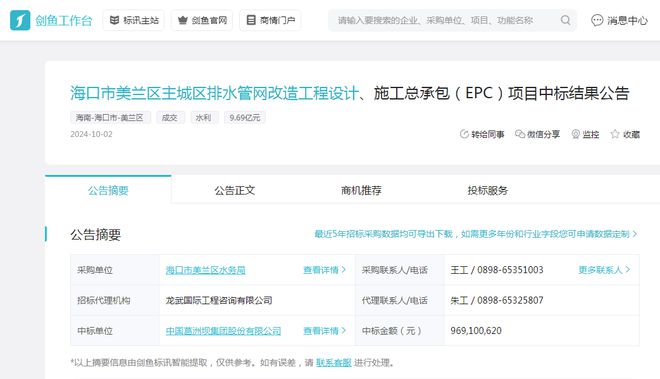
Task: Click the 水利 industry tag
Action: tap(204, 117)
